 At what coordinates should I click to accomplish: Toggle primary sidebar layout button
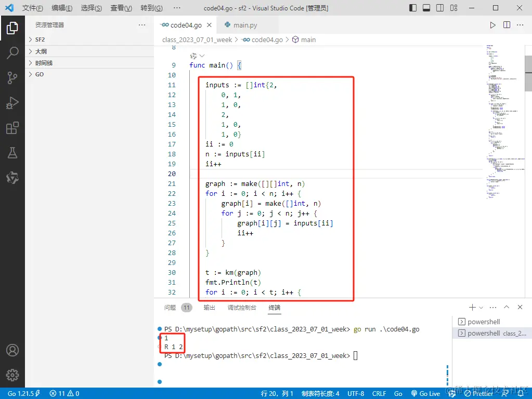[x=413, y=8]
